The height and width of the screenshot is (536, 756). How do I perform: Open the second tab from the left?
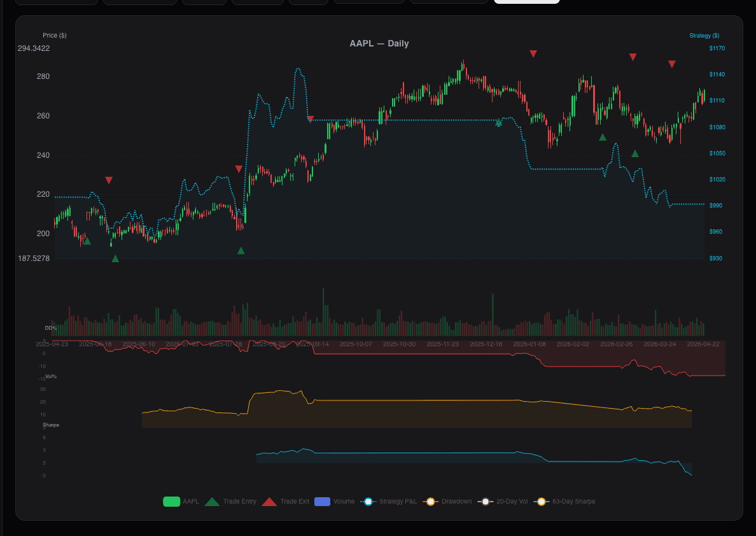(x=139, y=1)
